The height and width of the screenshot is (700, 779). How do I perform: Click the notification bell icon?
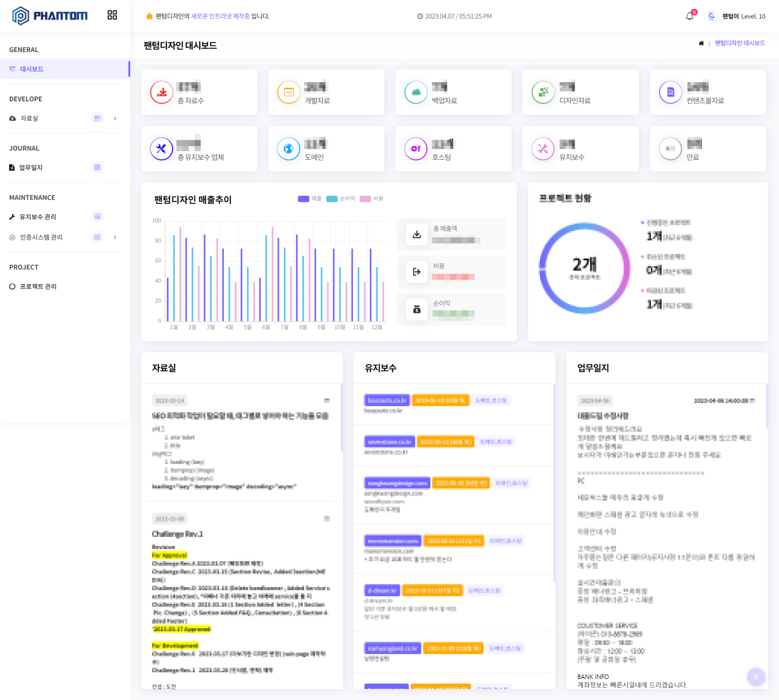click(x=689, y=16)
